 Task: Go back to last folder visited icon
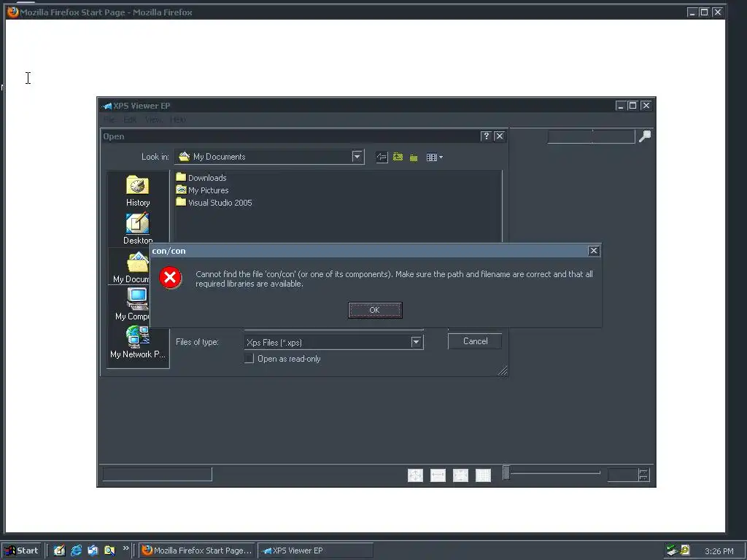pyautogui.click(x=382, y=157)
